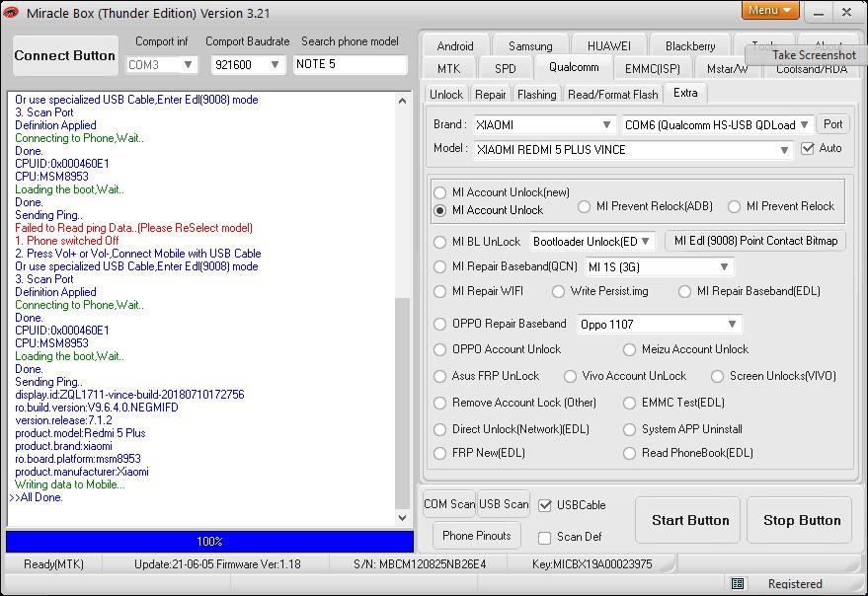868x596 pixels.
Task: Open the Comport inf COM3 dropdown
Action: [x=189, y=65]
